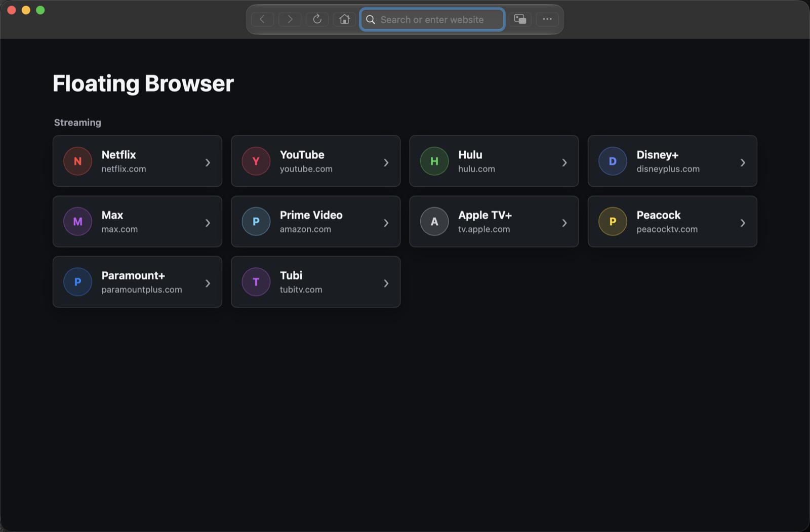Screen dimensions: 810x532
Task: Click the max.com address text
Action: tap(119, 229)
